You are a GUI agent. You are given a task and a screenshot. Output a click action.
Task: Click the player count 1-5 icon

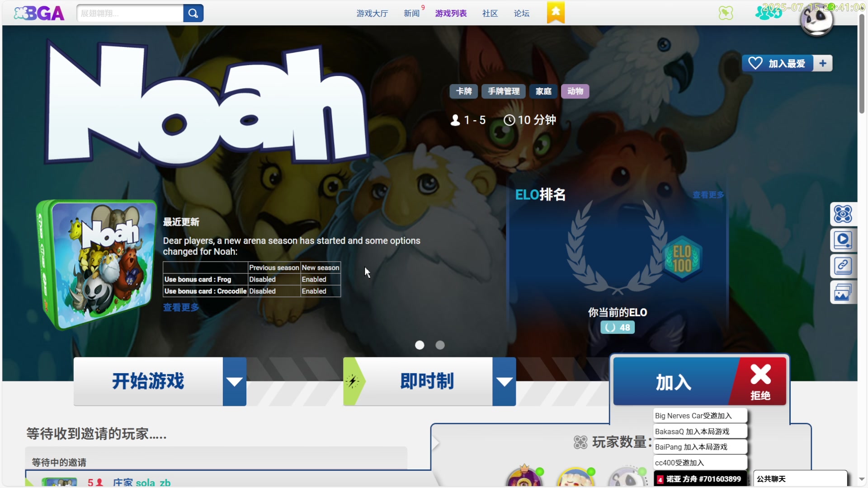455,120
